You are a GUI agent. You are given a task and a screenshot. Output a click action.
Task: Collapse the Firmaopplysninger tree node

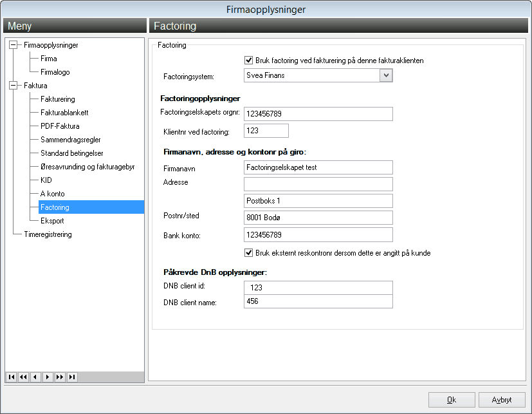coord(13,45)
